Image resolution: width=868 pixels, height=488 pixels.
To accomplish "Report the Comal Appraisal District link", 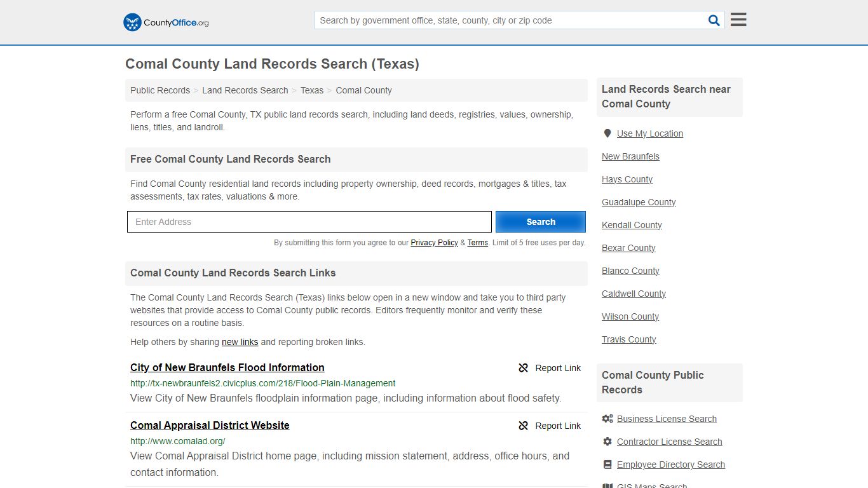I will click(x=550, y=426).
